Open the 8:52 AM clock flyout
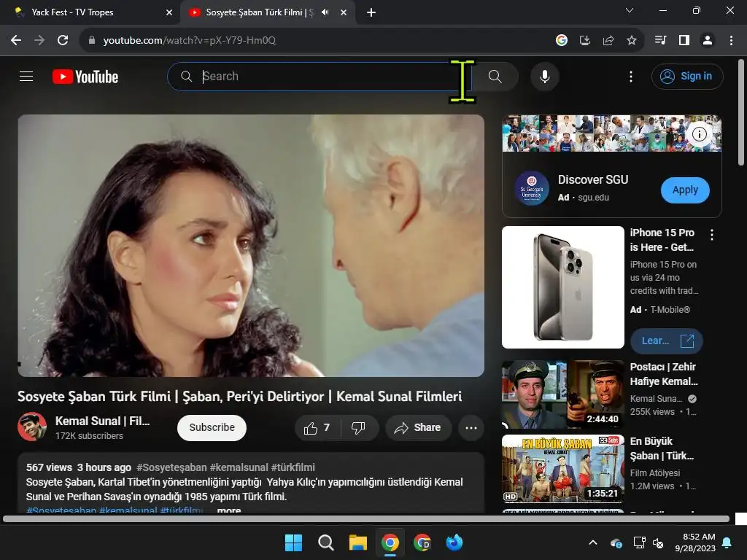Viewport: 747px width, 560px height. click(695, 542)
